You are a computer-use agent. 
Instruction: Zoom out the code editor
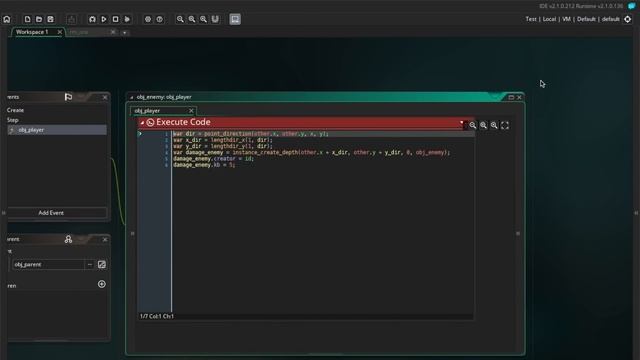[x=473, y=125]
